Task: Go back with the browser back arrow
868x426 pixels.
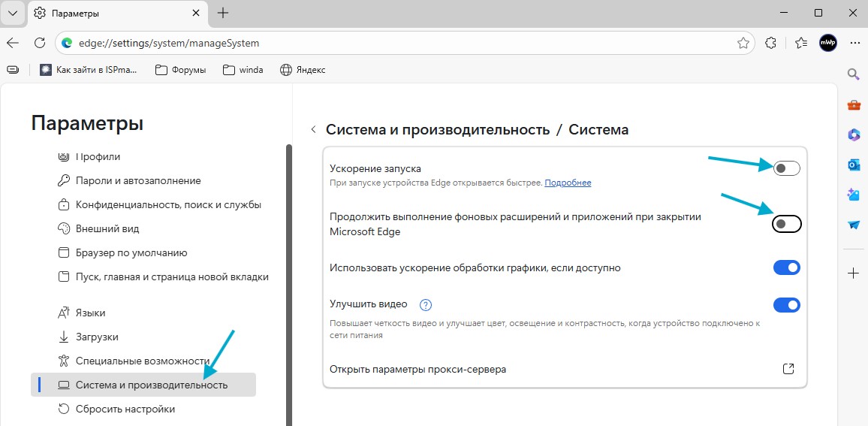Action: pyautogui.click(x=14, y=43)
